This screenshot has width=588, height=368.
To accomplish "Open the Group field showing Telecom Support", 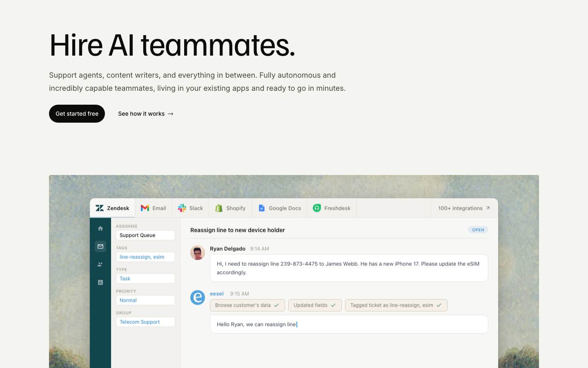I will tap(145, 322).
